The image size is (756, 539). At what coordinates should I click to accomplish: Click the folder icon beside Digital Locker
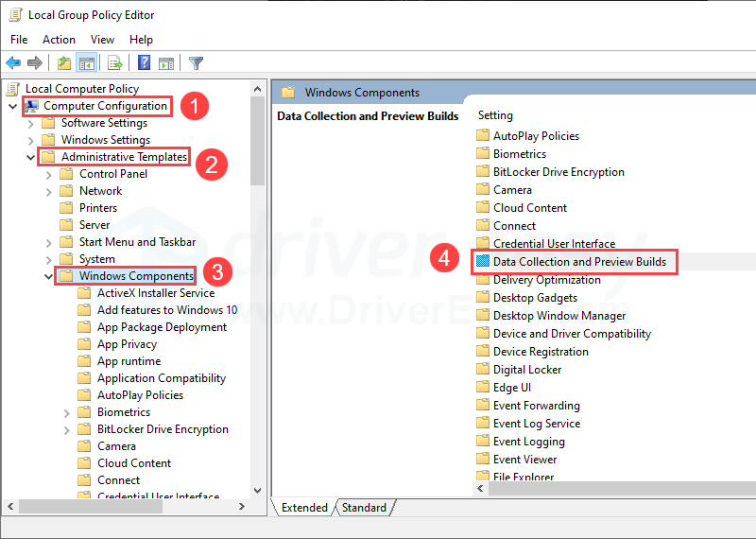[483, 369]
